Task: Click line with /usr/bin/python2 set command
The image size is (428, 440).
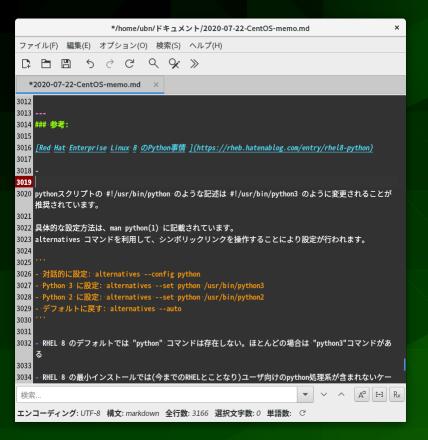Action: (150, 297)
